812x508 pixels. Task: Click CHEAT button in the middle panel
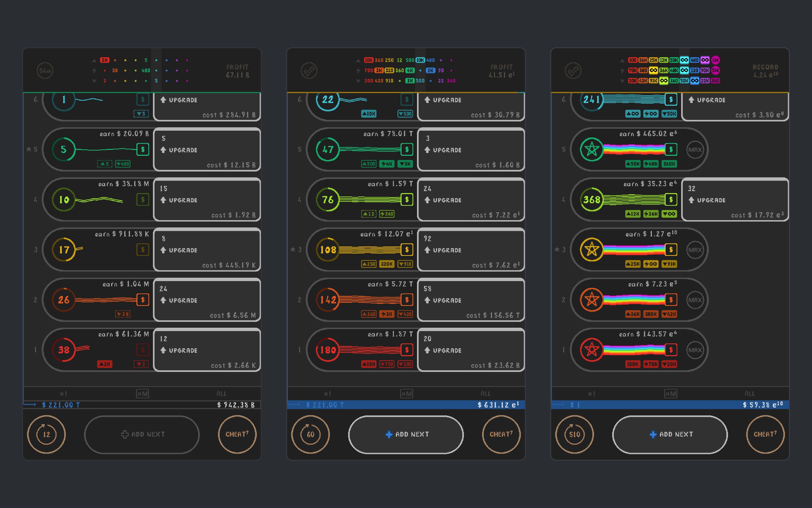(501, 434)
